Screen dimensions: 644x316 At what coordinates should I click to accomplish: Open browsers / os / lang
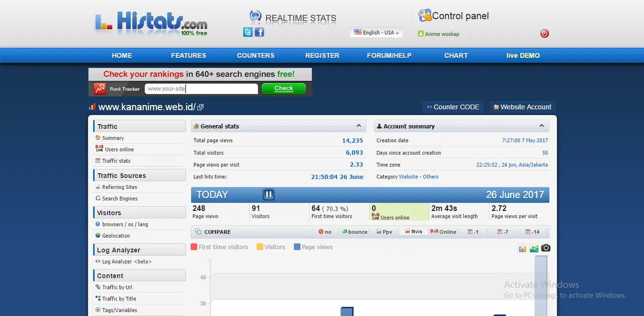125,224
